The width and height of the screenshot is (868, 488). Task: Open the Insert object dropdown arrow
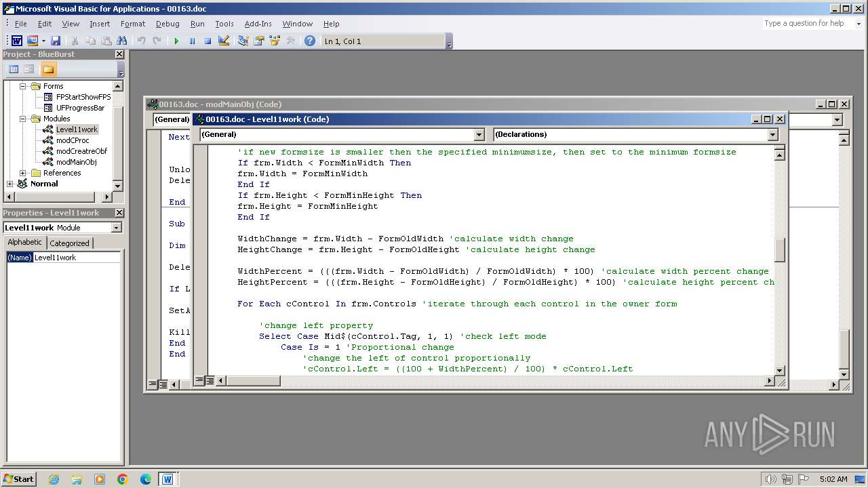(x=43, y=41)
